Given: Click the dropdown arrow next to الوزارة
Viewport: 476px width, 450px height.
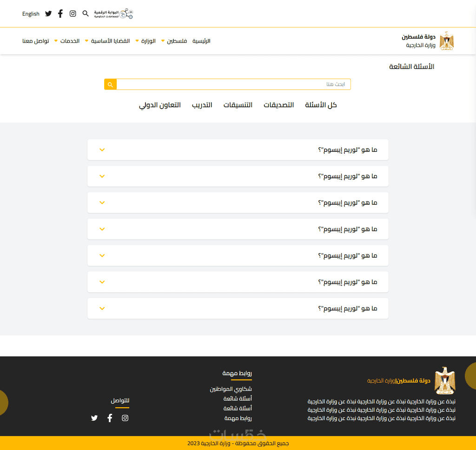Looking at the screenshot, I should (137, 41).
